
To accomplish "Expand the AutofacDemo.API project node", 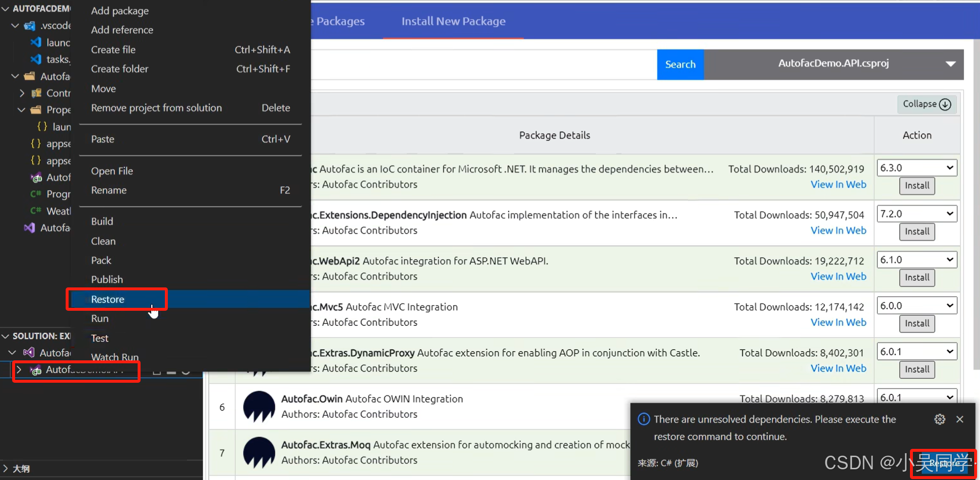I will click(x=19, y=370).
